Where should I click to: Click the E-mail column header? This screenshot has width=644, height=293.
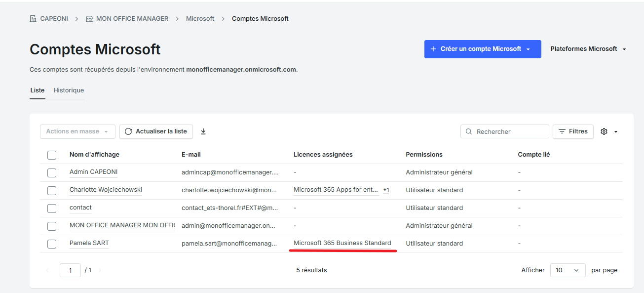[191, 155]
